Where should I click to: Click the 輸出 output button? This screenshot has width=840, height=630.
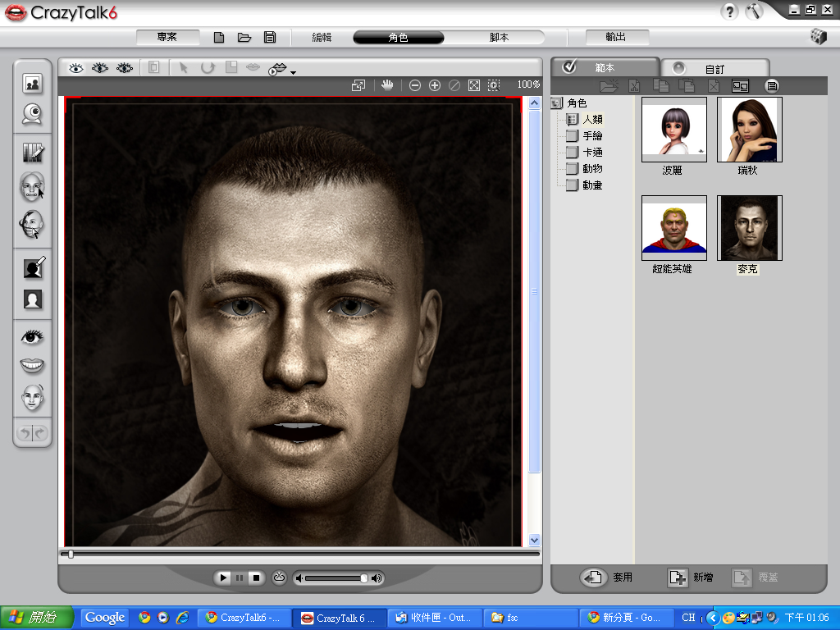tap(617, 38)
